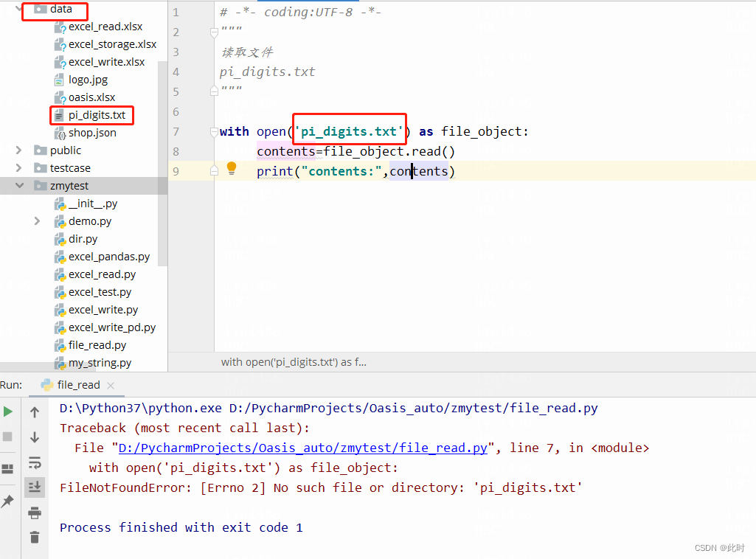Expand the demo.py node
The height and width of the screenshot is (559, 756).
point(35,221)
